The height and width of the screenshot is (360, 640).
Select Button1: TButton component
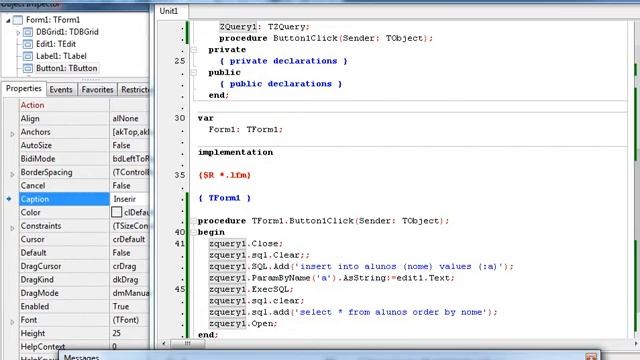coord(67,68)
